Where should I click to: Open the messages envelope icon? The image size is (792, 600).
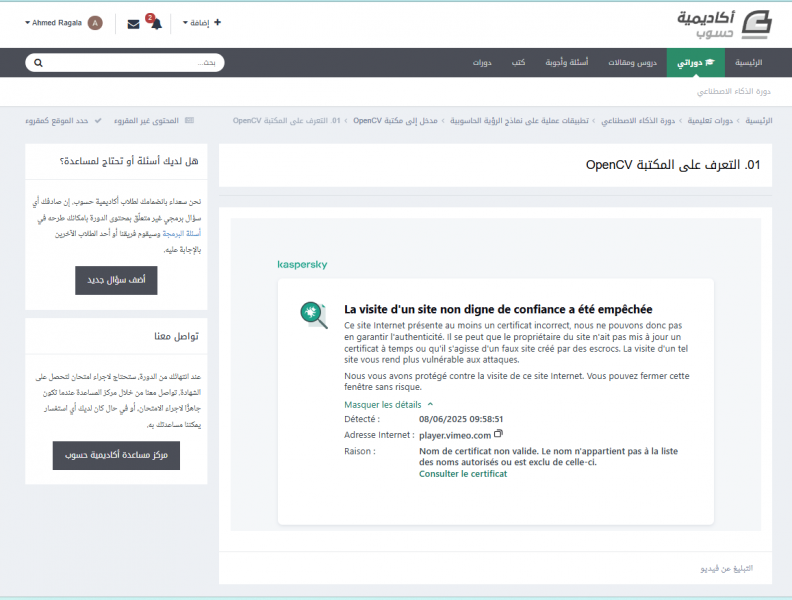(133, 23)
